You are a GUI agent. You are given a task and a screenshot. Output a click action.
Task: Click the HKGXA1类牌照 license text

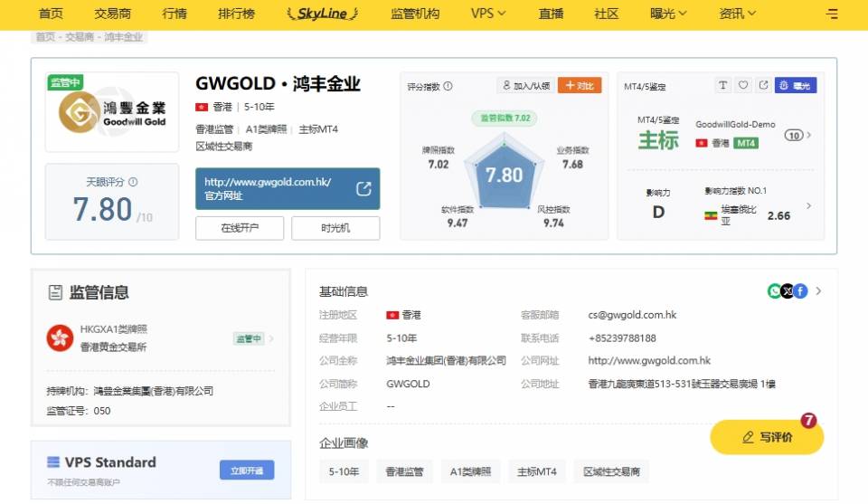point(114,329)
